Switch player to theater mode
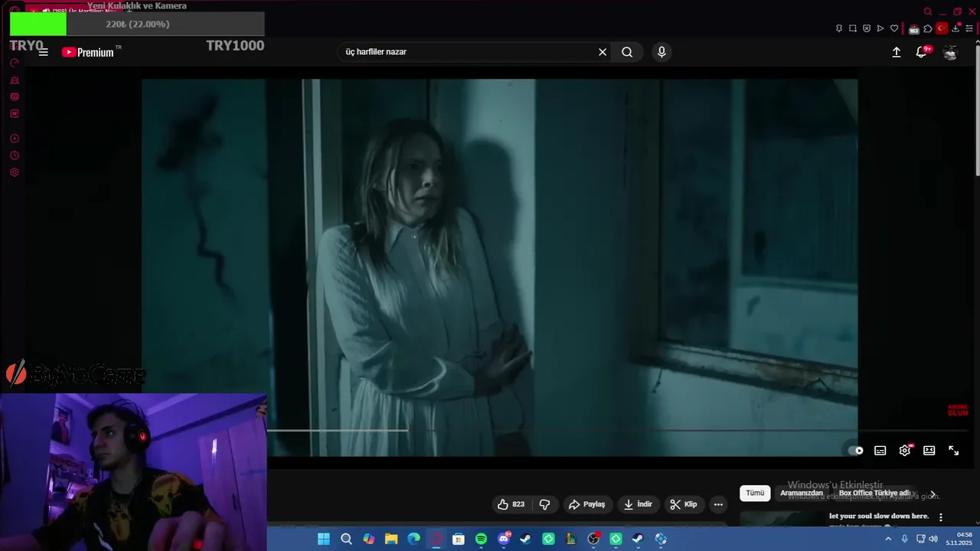Screen dimensions: 980x551 (929, 451)
